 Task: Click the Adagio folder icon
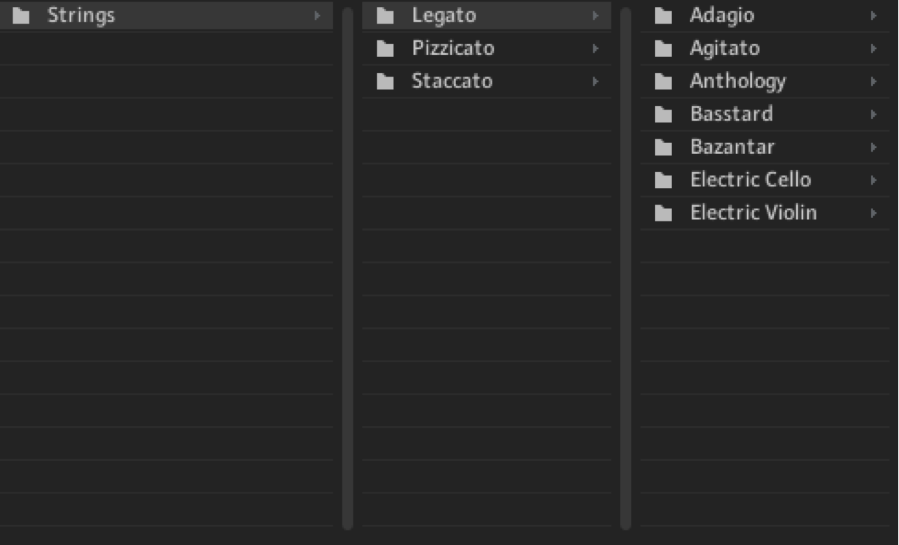tap(663, 15)
